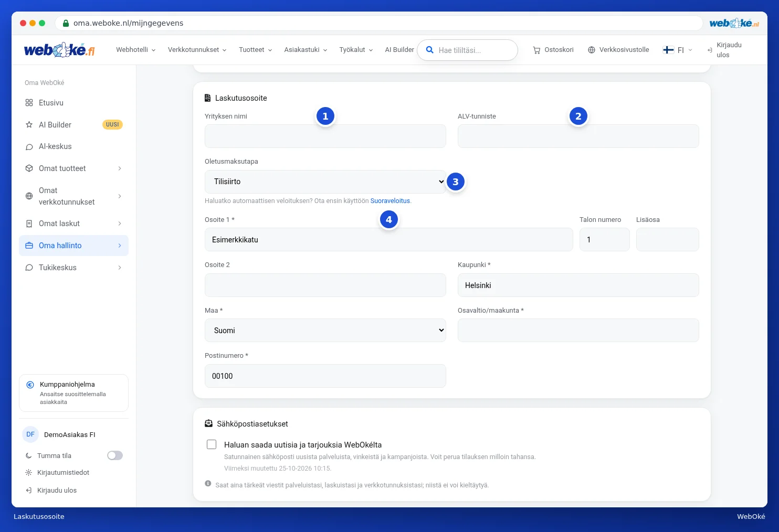Click AI Builder in top navigation

coord(399,50)
